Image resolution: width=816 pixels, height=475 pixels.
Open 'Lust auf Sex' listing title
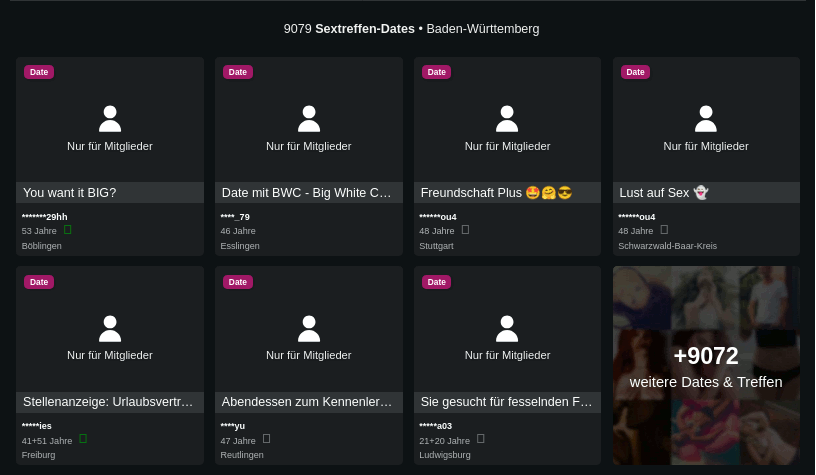(x=664, y=192)
